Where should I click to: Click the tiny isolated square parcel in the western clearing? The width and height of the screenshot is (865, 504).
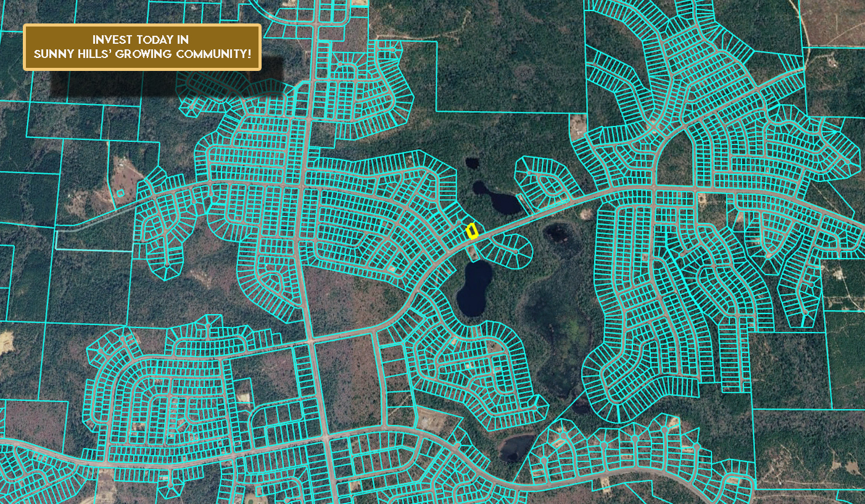(120, 193)
